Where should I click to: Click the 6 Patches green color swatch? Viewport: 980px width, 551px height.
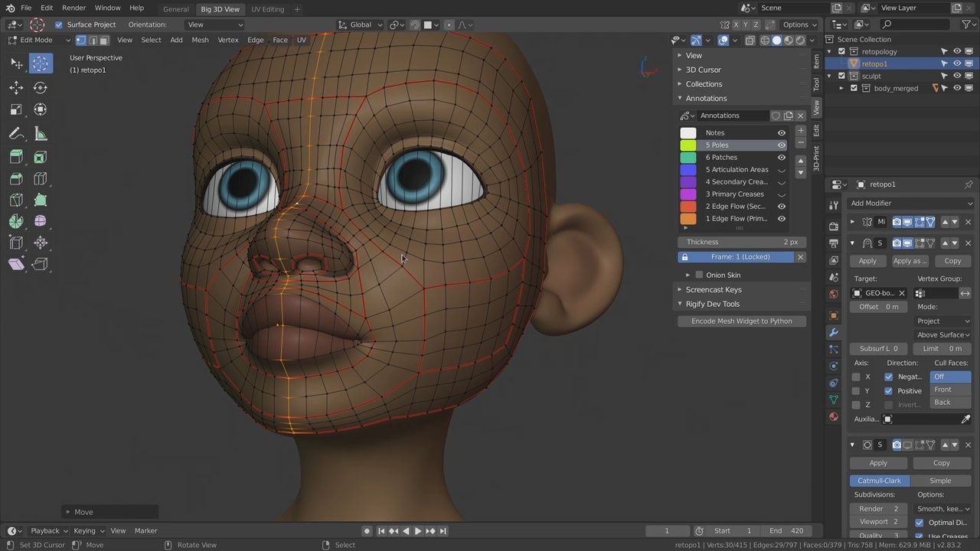[688, 157]
